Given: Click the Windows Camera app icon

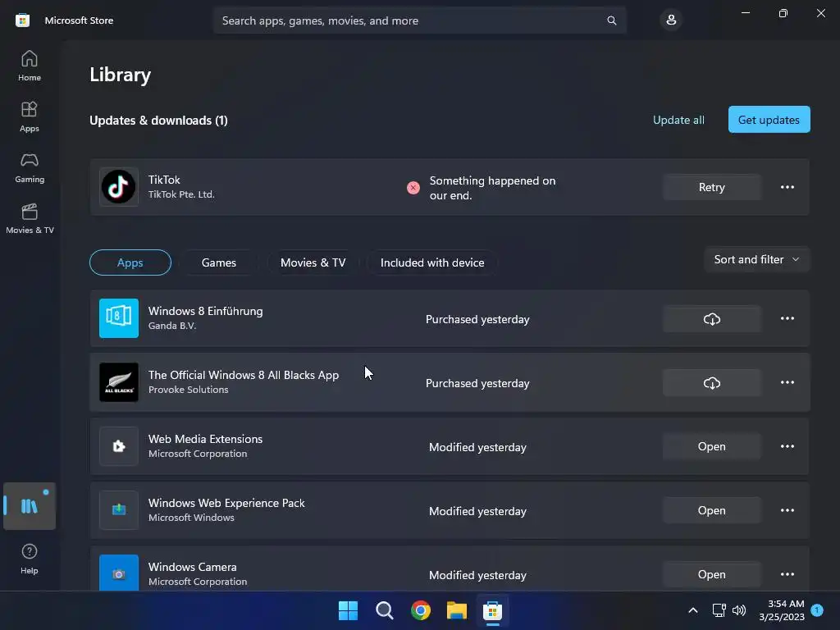Looking at the screenshot, I should [118, 573].
